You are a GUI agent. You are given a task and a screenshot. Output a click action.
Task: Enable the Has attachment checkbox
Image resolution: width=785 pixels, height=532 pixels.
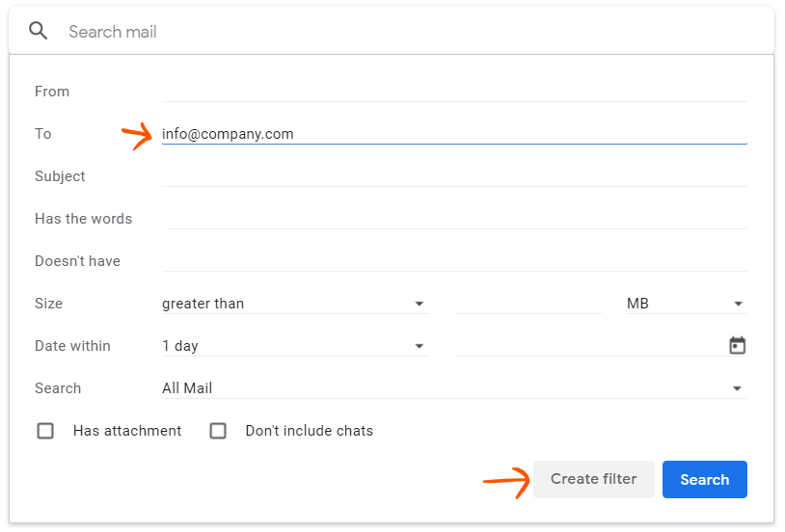45,431
